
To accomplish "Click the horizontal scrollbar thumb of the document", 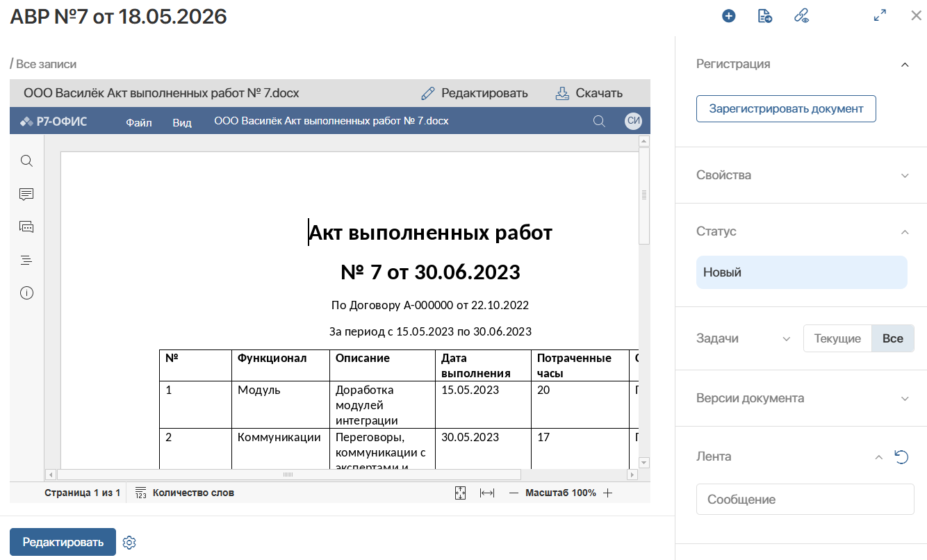I will pyautogui.click(x=289, y=475).
